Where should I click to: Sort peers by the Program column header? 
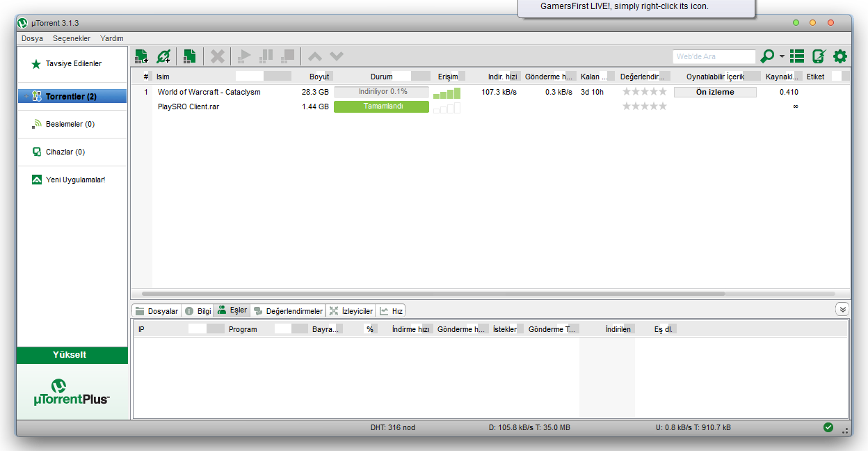[267, 329]
